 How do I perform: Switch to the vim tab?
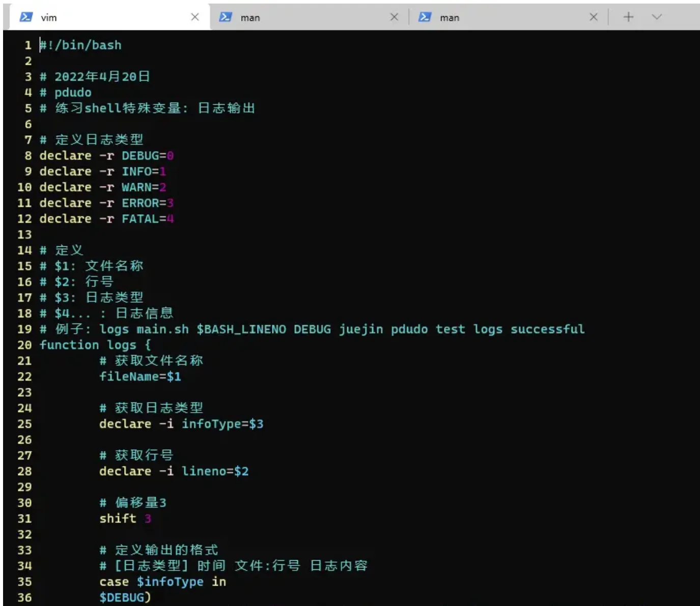pos(109,17)
